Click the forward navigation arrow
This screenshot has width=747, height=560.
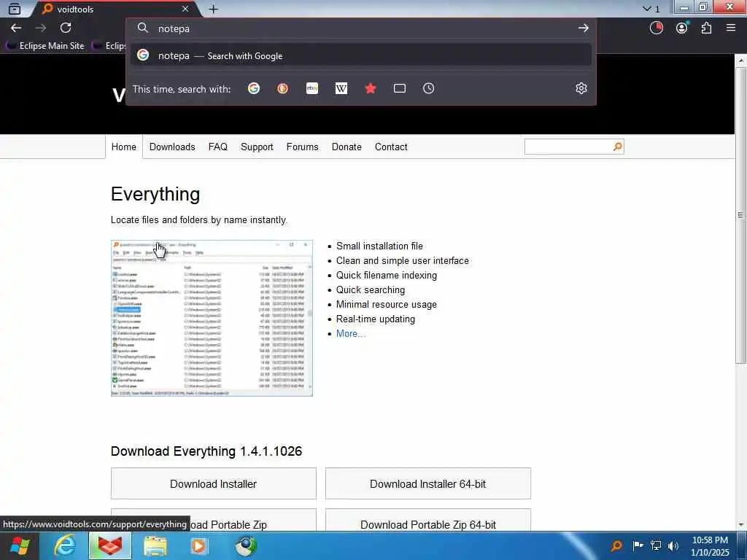[x=41, y=28]
